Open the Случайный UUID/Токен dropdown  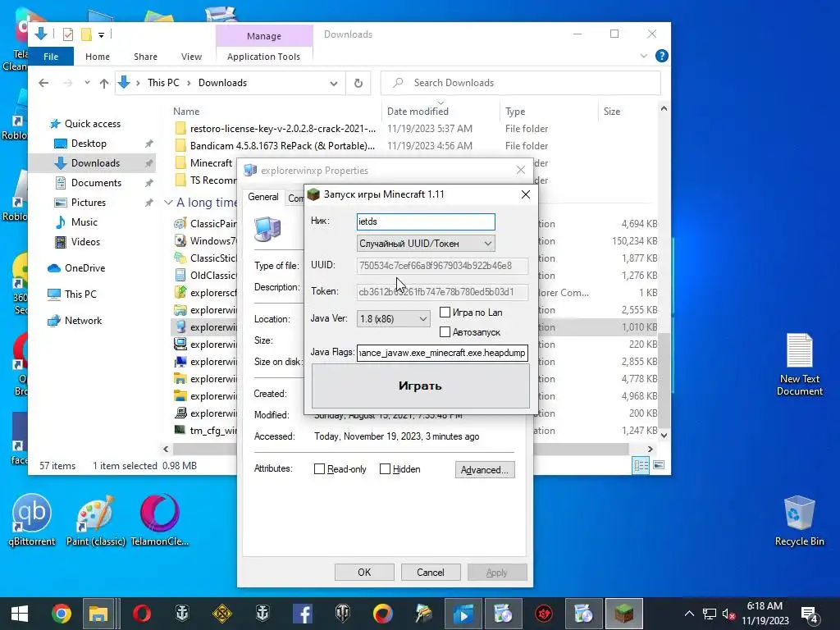426,243
